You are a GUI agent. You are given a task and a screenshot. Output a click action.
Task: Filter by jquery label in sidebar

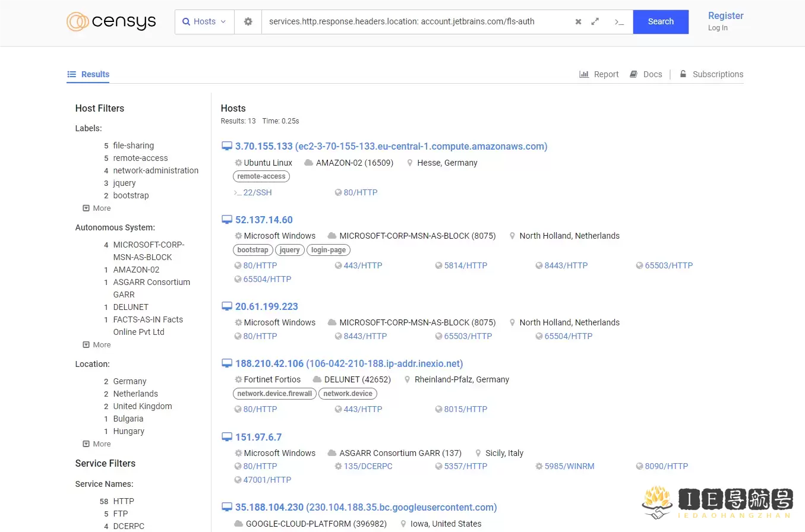coord(125,183)
